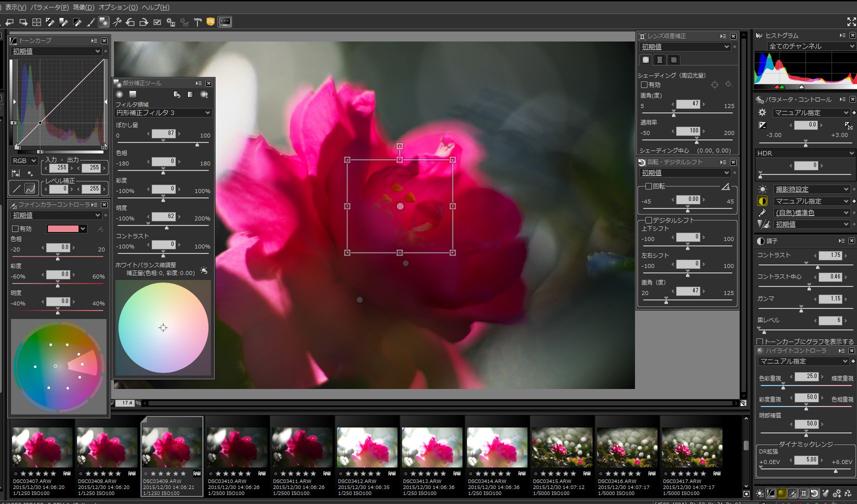
Task: Open the 表示(V) menu
Action: [x=15, y=7]
